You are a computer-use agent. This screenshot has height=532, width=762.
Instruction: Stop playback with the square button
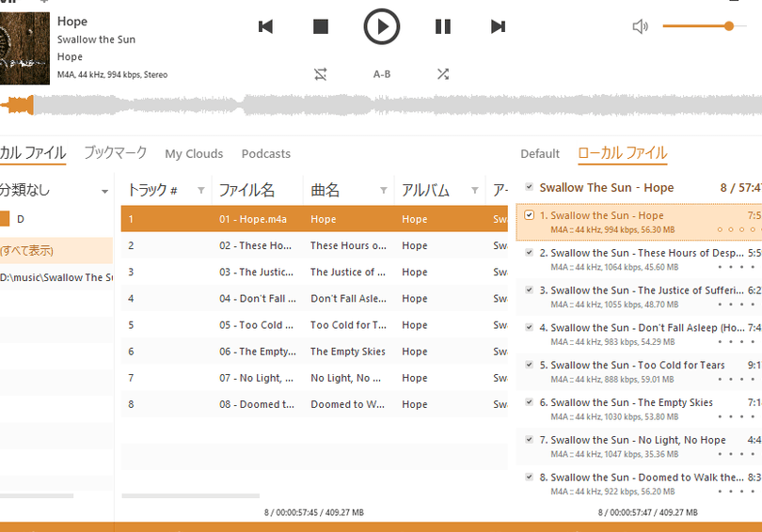coord(321,26)
